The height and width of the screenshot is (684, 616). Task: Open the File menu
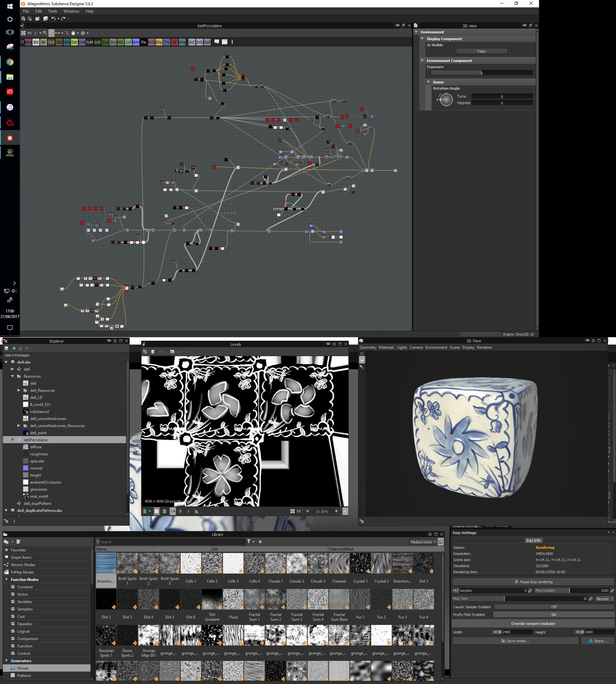pos(26,11)
